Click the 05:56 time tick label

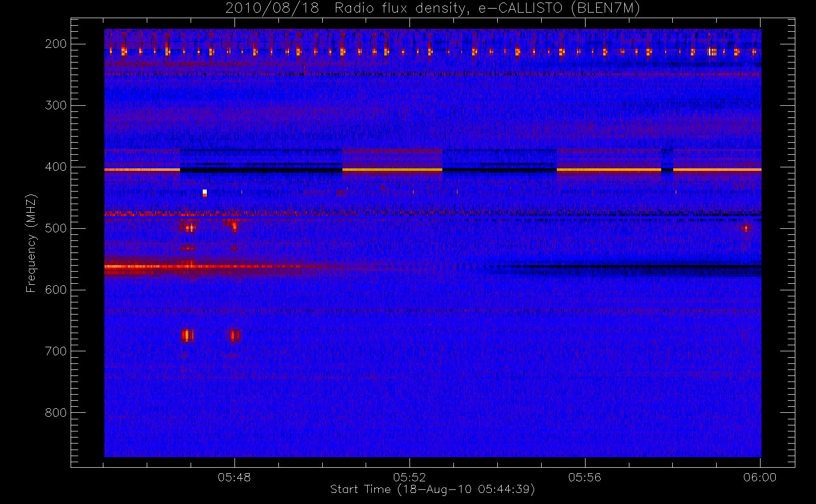(x=585, y=477)
